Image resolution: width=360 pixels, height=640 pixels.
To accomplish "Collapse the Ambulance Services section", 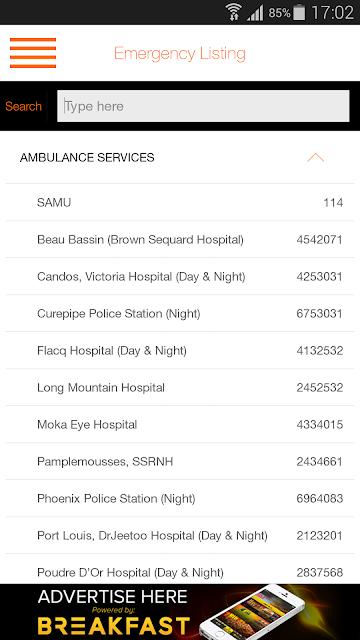I will (316, 158).
